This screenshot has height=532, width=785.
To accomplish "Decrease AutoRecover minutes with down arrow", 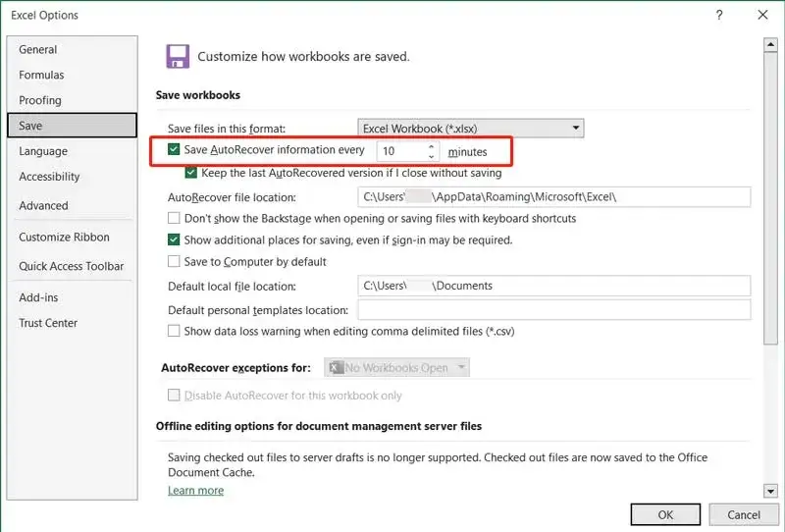I will [431, 156].
